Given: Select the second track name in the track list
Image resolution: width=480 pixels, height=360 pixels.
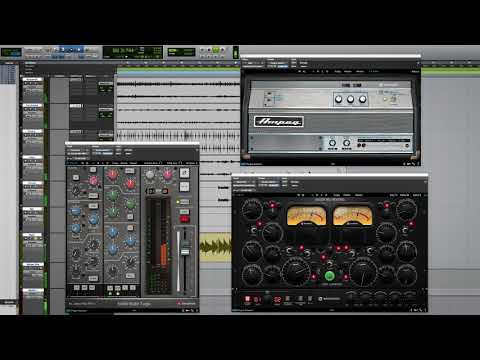Looking at the screenshot, I should 33,106.
